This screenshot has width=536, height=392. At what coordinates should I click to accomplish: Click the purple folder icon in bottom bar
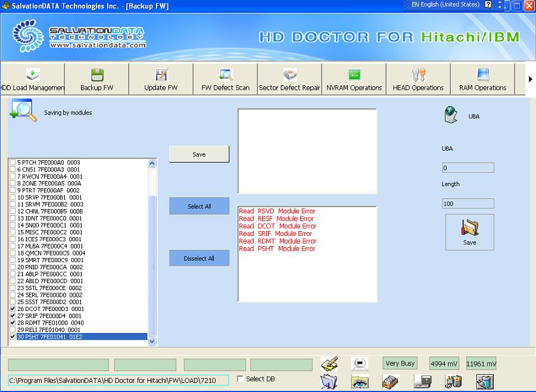coord(329,382)
